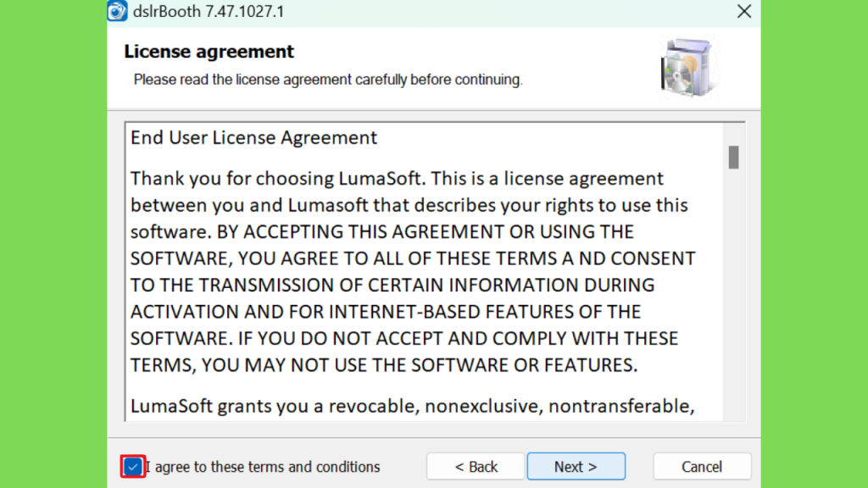The height and width of the screenshot is (488, 868).
Task: Uncheck the agree to terms checkbox
Action: pyautogui.click(x=133, y=467)
